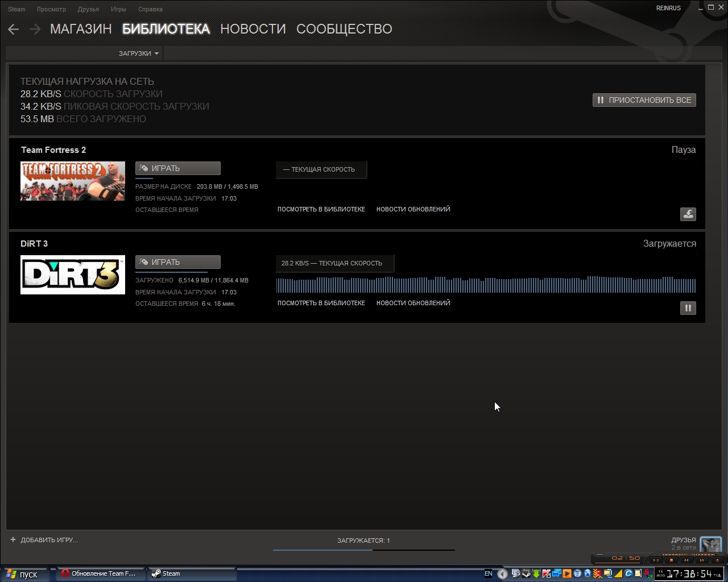The image size is (728, 582).
Task: Click the bottom download progress bar
Action: (x=364, y=550)
